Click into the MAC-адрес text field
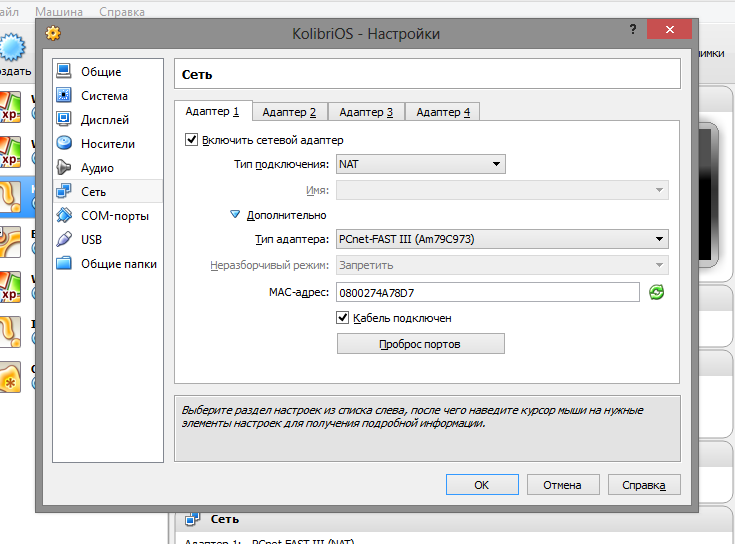This screenshot has height=544, width=735. (x=487, y=292)
